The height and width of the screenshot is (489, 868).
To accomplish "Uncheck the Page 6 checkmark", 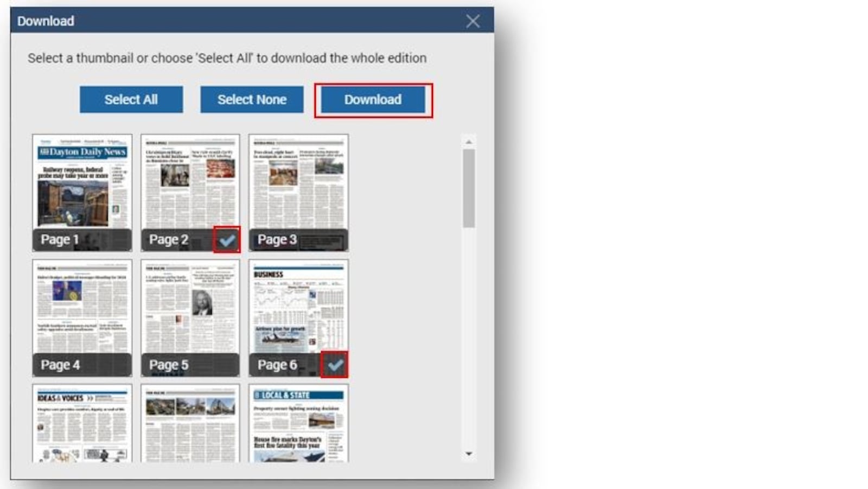I will [x=335, y=365].
